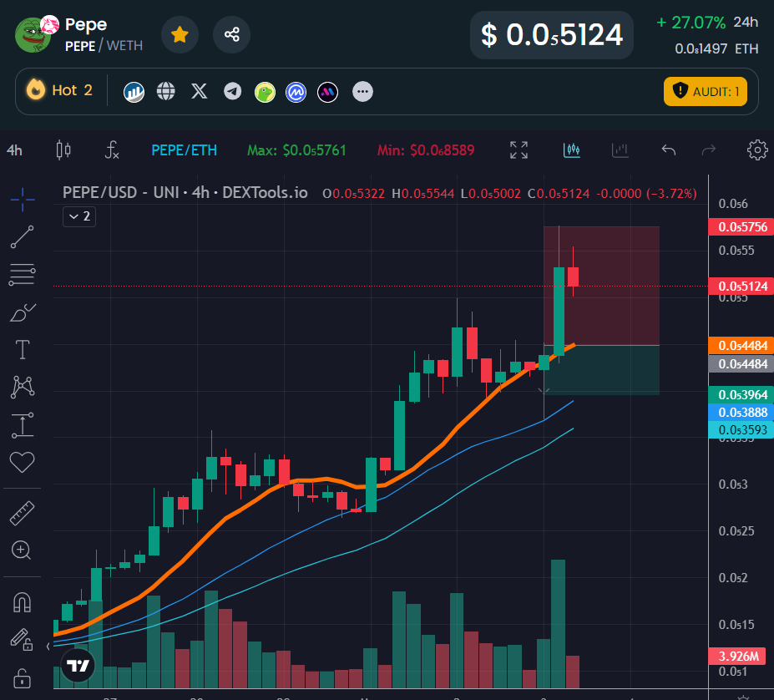Image resolution: width=774 pixels, height=700 pixels.
Task: Click the blue 0.0₅3888 MA label
Action: pyautogui.click(x=741, y=413)
